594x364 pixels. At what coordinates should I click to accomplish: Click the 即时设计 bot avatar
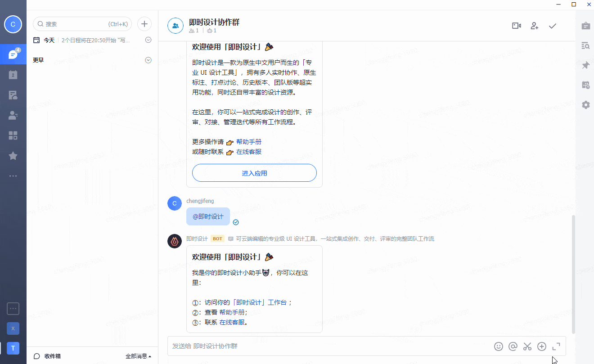(175, 241)
